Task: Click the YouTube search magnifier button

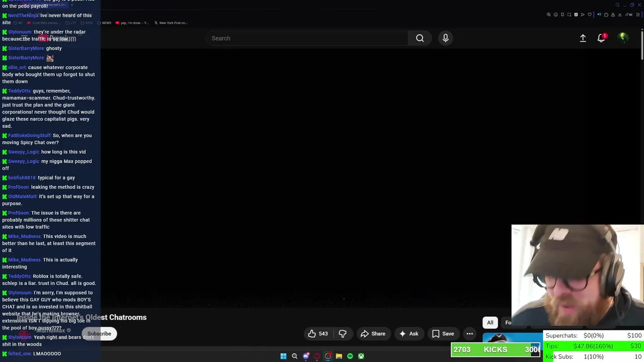Action: click(420, 38)
